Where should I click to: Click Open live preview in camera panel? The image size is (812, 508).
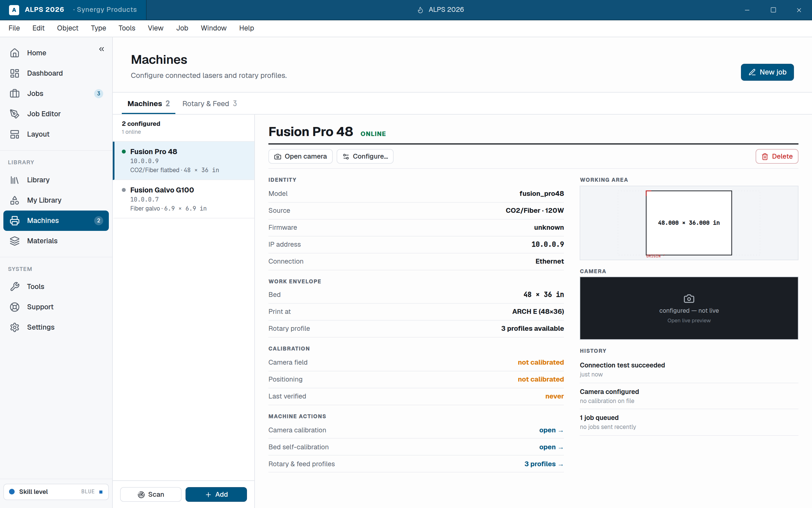[689, 321]
